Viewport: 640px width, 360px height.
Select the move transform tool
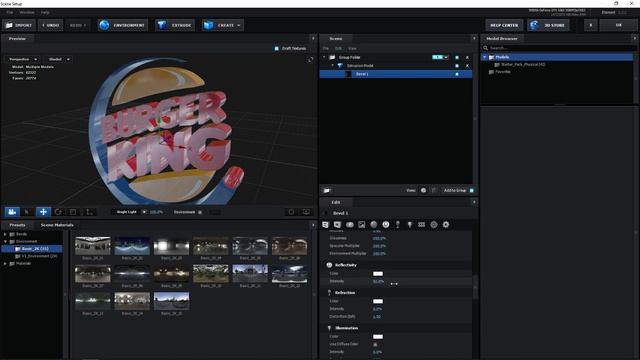(43, 212)
